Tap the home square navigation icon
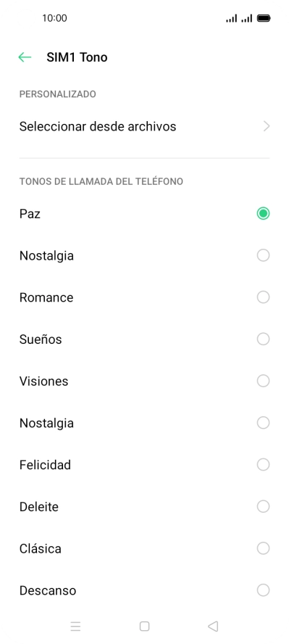Viewport: 289px width, 644px height. tap(144, 627)
